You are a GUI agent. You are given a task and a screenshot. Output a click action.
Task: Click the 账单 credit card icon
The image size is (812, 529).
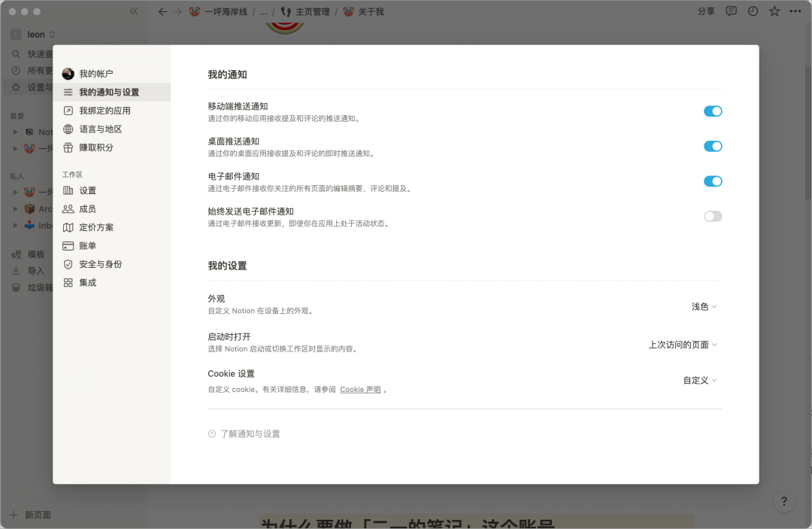(68, 245)
